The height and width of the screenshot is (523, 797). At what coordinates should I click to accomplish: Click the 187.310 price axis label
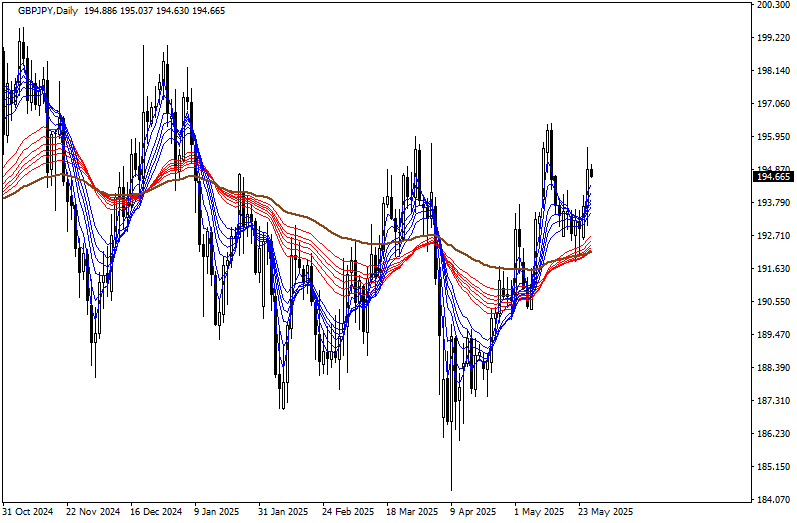tap(774, 401)
